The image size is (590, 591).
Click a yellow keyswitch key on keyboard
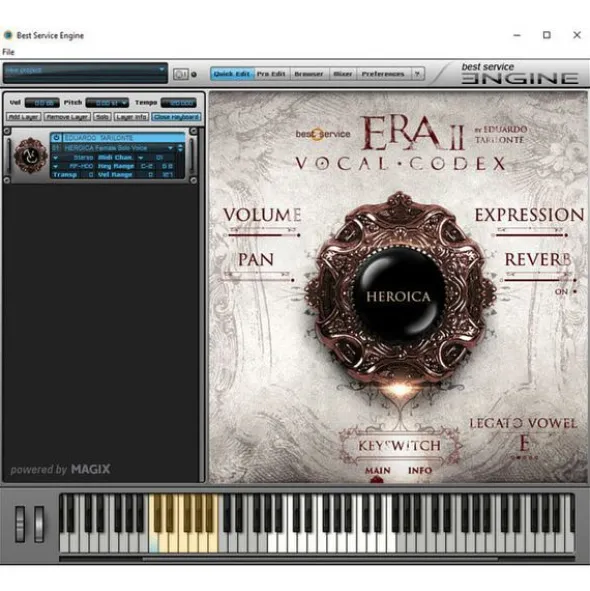184,542
